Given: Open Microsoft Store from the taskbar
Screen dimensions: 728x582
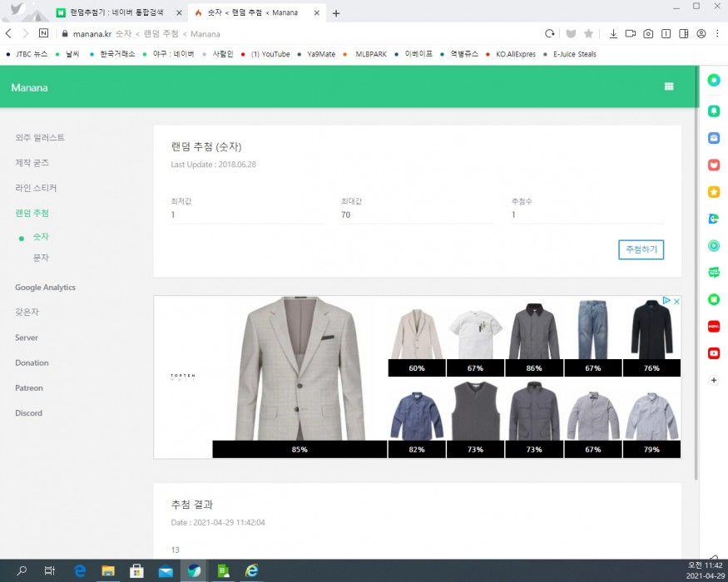Looking at the screenshot, I should pyautogui.click(x=136, y=570).
